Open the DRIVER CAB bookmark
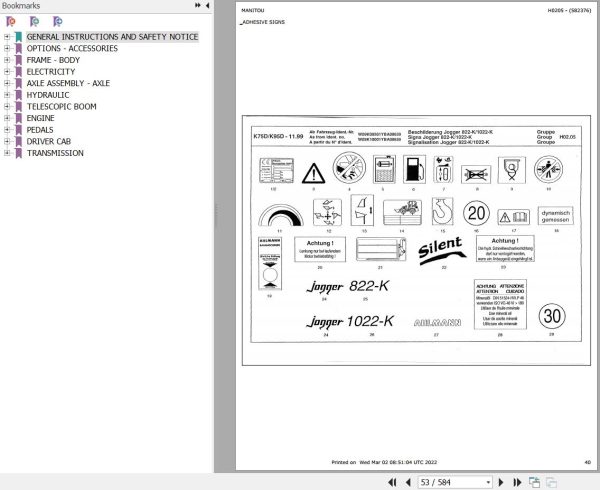 point(49,142)
